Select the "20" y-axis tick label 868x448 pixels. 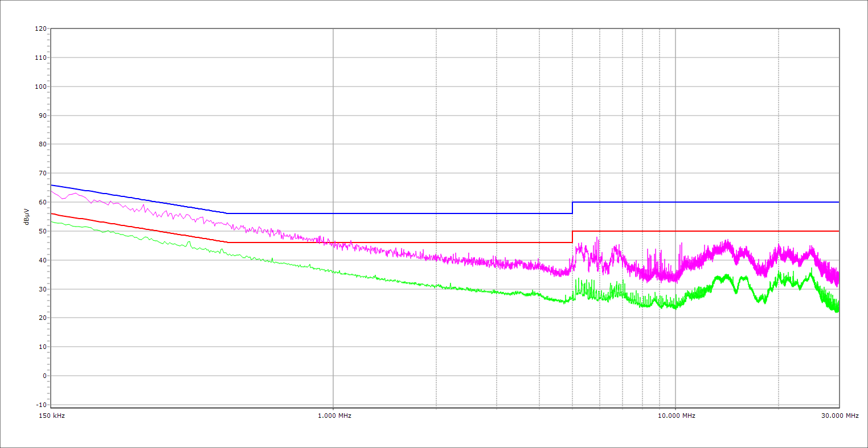coord(42,318)
